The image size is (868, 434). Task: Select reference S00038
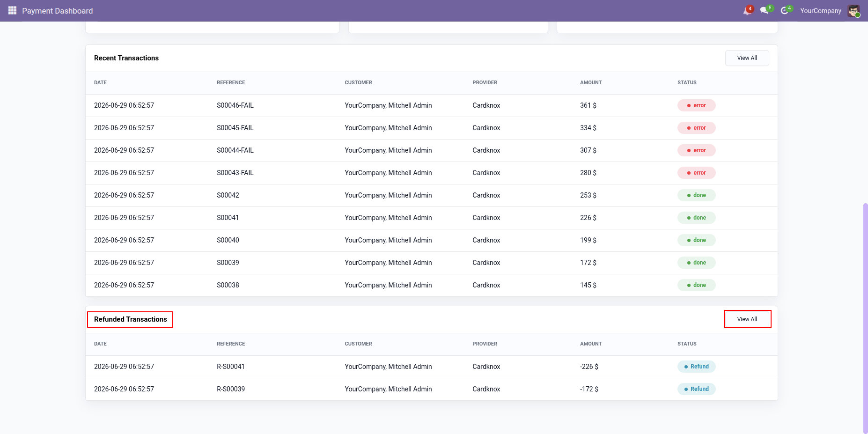(228, 285)
